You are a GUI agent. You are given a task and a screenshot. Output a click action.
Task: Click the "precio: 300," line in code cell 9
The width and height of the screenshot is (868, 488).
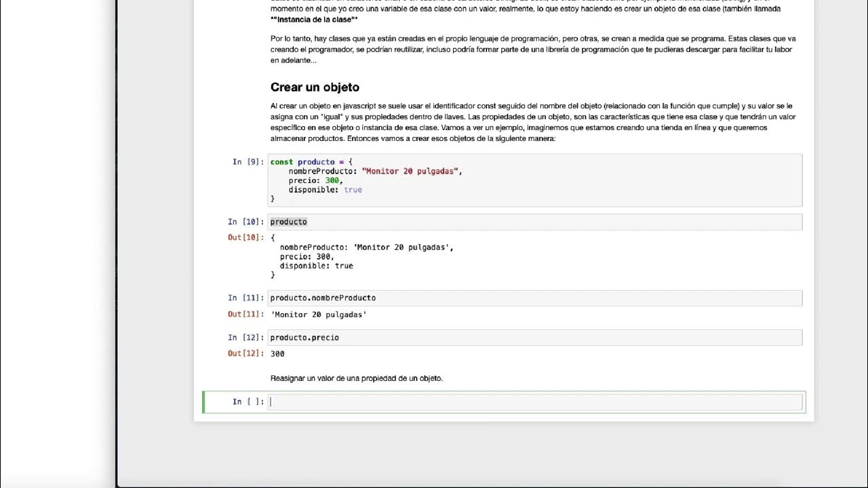click(316, 180)
